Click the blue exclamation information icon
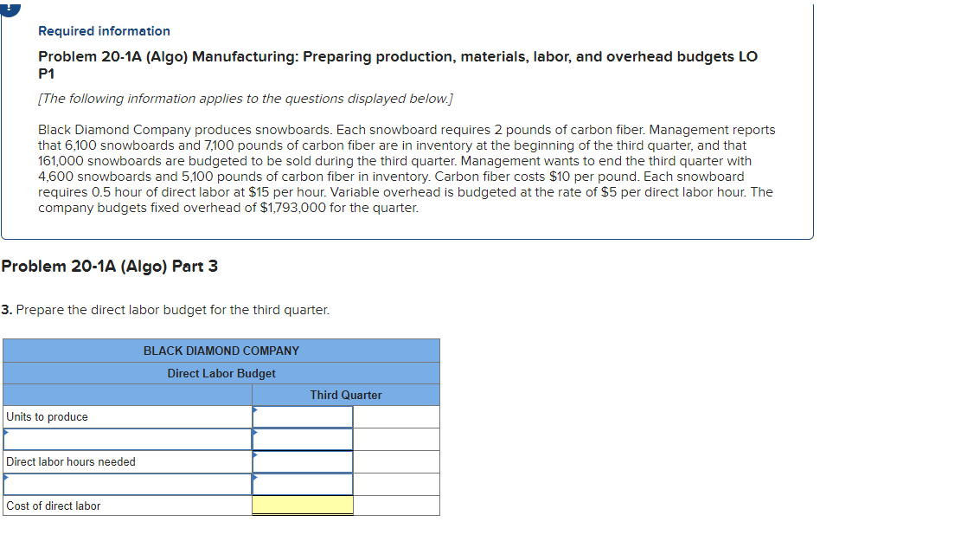The height and width of the screenshot is (554, 980). 7,9
